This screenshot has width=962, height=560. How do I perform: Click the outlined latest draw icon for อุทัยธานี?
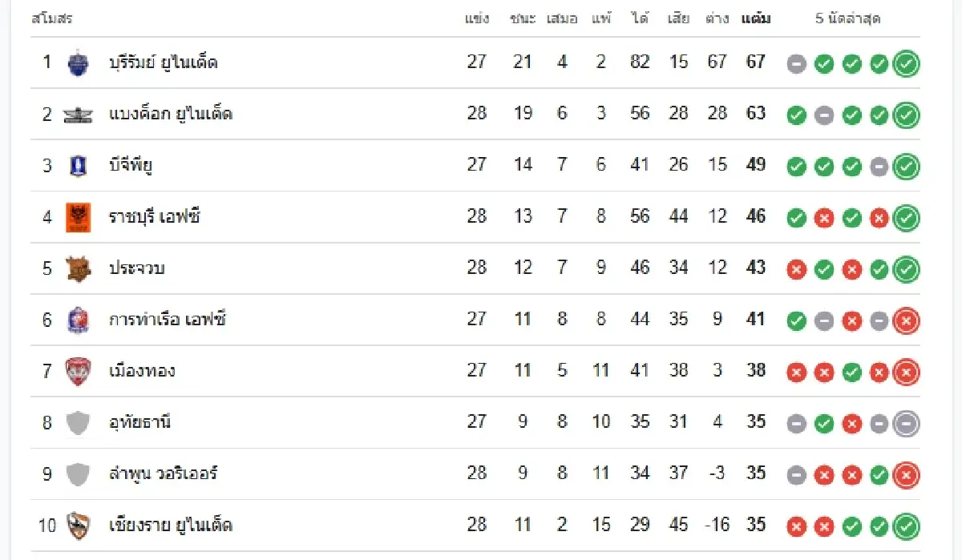click(907, 424)
